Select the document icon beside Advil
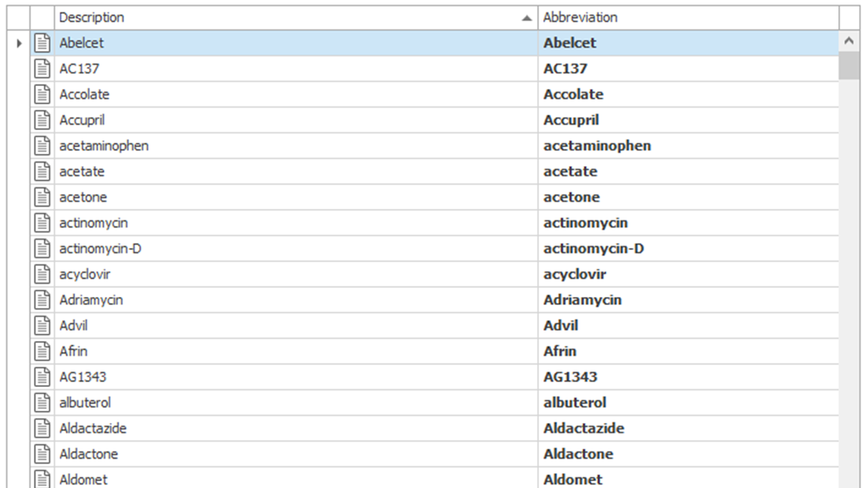Viewport: 868px width, 488px height. coord(43,325)
